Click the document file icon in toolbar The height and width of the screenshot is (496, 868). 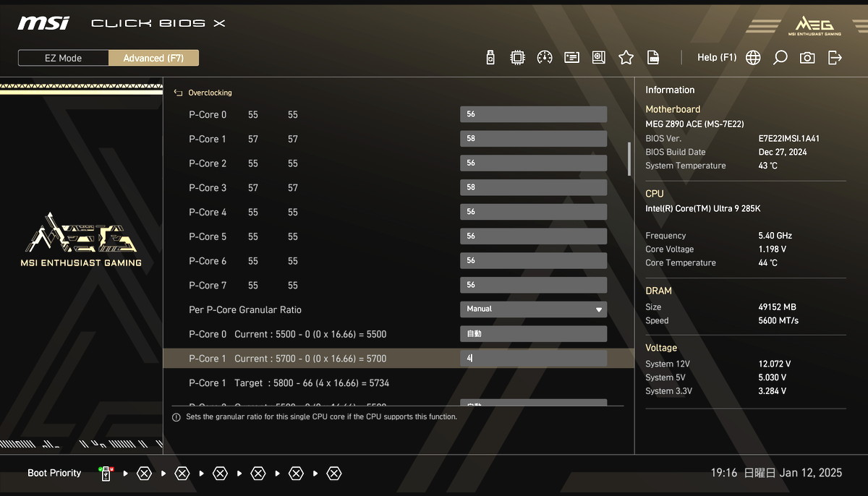pos(652,58)
